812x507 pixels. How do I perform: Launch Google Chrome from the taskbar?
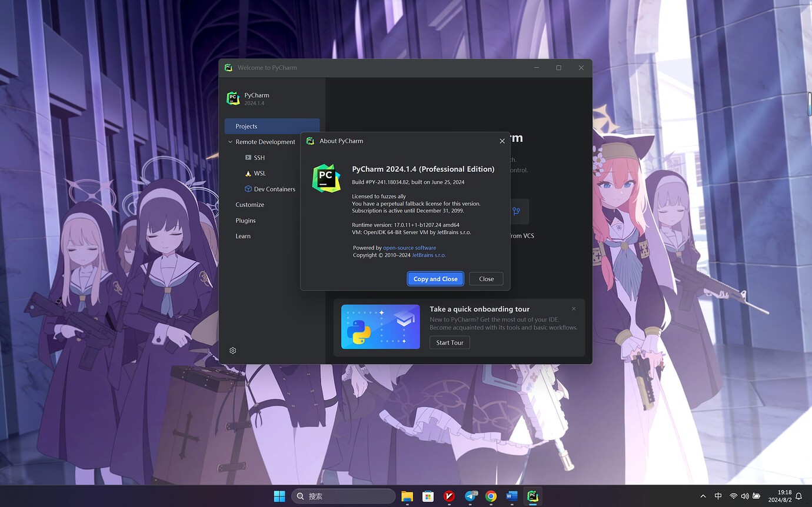tap(491, 496)
